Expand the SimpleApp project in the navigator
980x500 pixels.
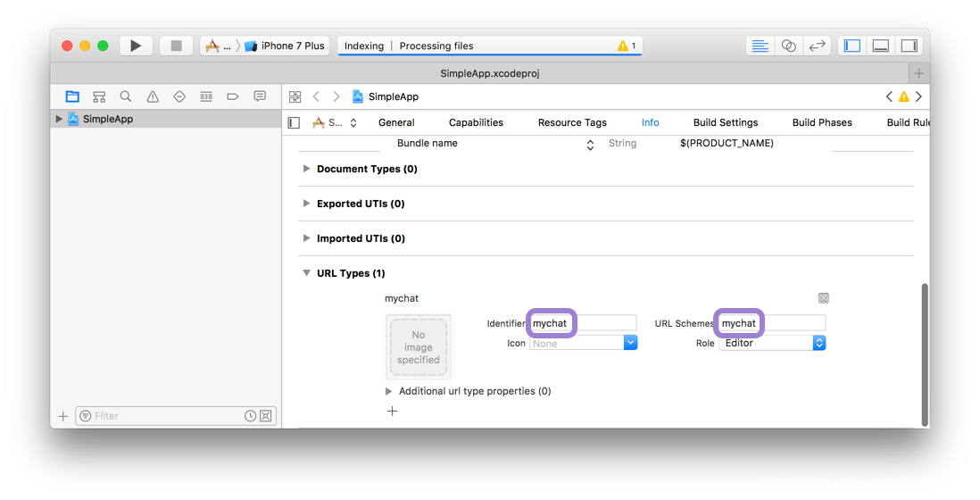point(59,119)
